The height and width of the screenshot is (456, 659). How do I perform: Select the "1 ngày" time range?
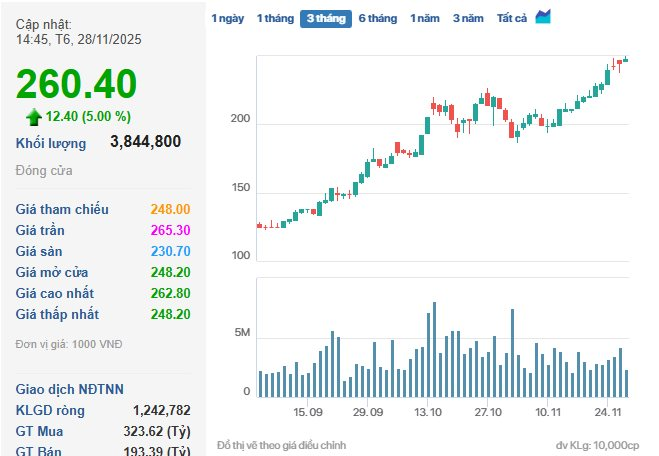click(226, 19)
